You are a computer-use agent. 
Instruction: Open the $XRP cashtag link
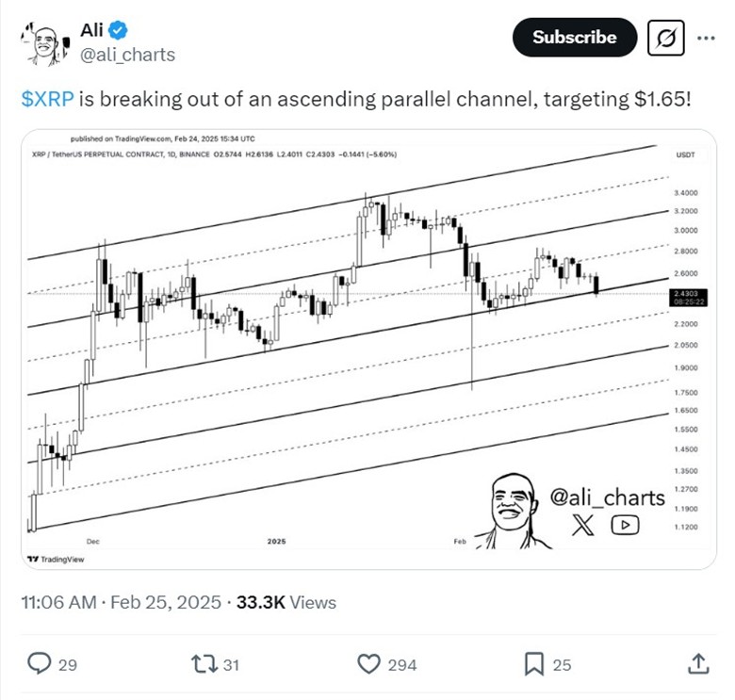tap(45, 98)
